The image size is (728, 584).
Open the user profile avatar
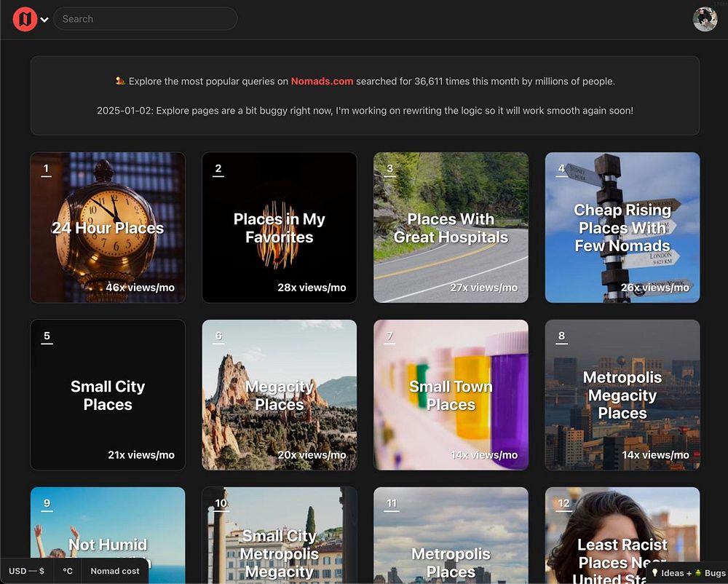click(705, 19)
